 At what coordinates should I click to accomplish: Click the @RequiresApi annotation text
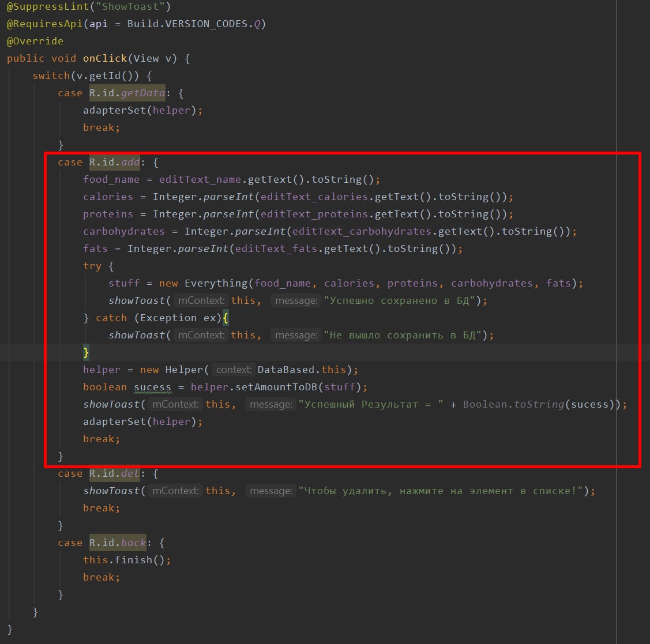[44, 24]
